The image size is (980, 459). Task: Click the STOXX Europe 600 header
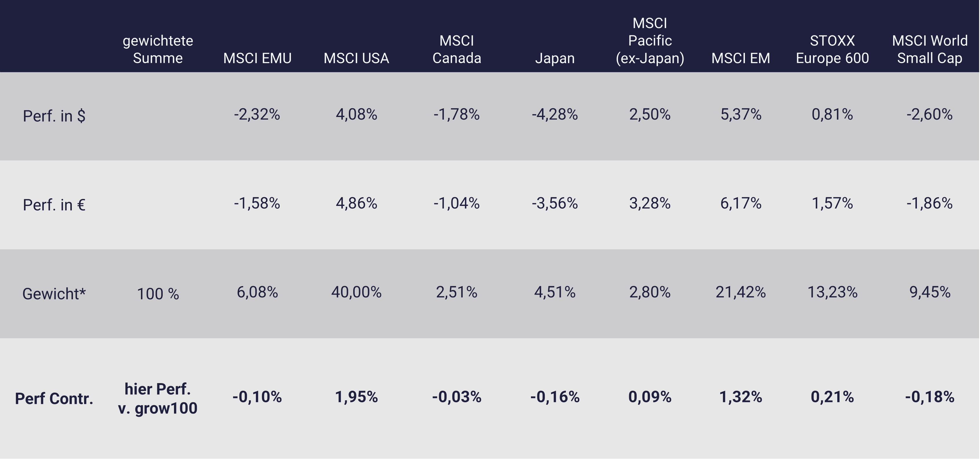(x=832, y=50)
